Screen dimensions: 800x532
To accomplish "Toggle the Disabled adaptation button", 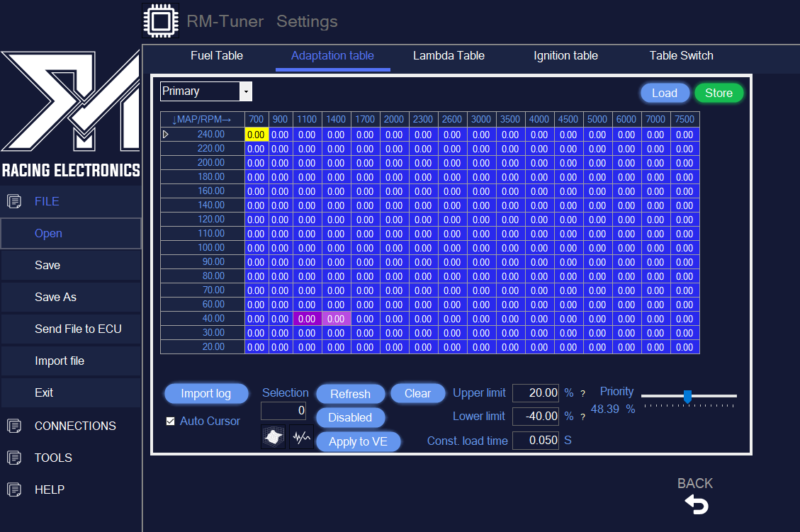I will click(x=350, y=417).
